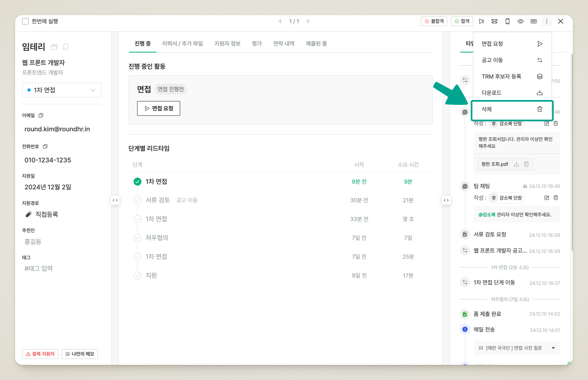This screenshot has width=588, height=380.
Task: Go to next applicant with right arrow
Action: tap(308, 21)
